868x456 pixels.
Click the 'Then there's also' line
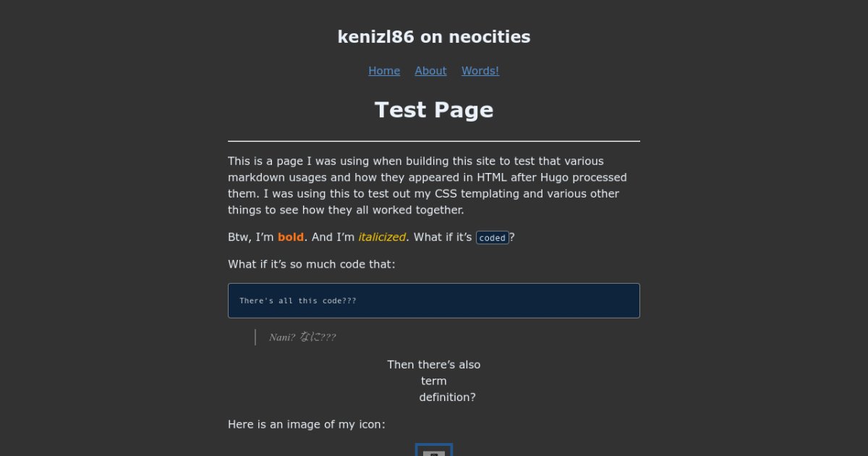pos(433,365)
